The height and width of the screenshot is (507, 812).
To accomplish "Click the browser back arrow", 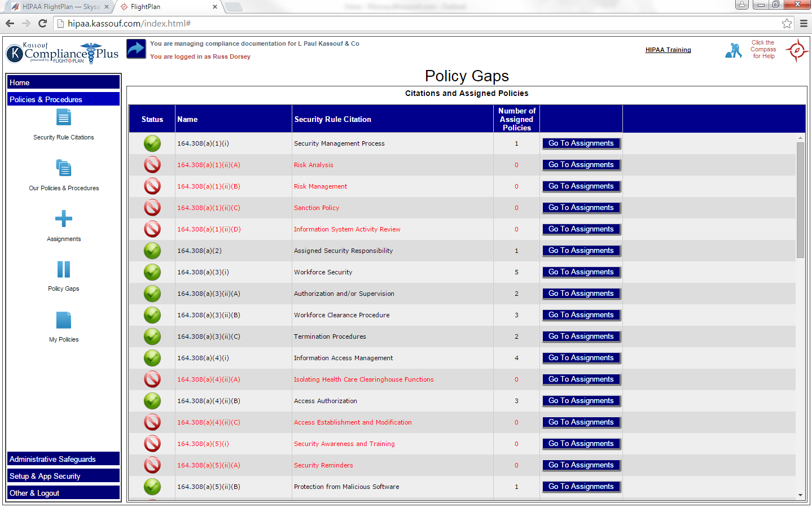I will [x=10, y=23].
